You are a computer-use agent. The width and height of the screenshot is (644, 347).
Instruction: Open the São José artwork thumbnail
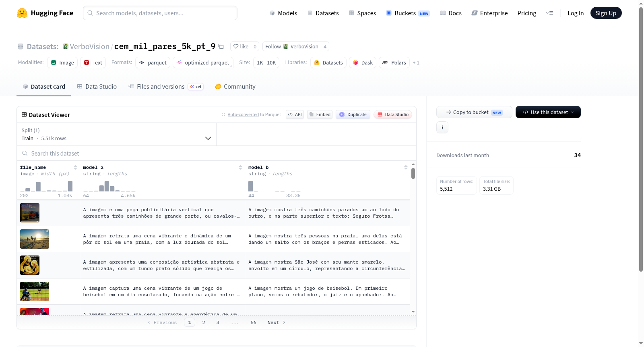30,265
